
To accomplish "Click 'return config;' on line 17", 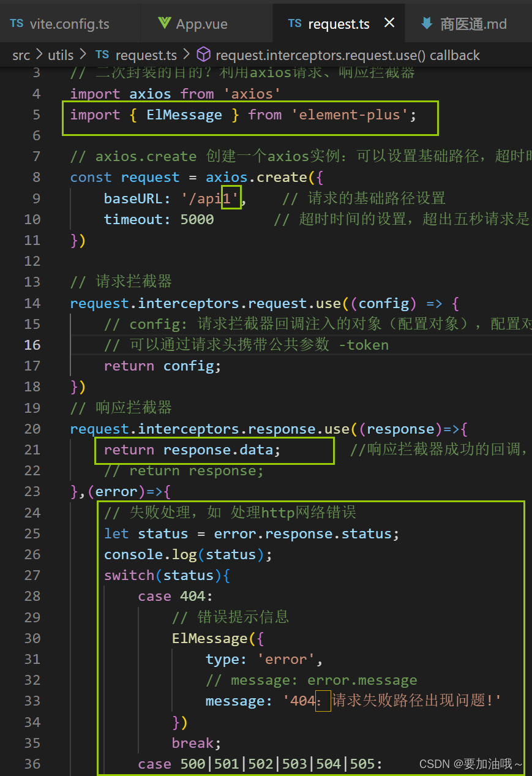I will [163, 366].
